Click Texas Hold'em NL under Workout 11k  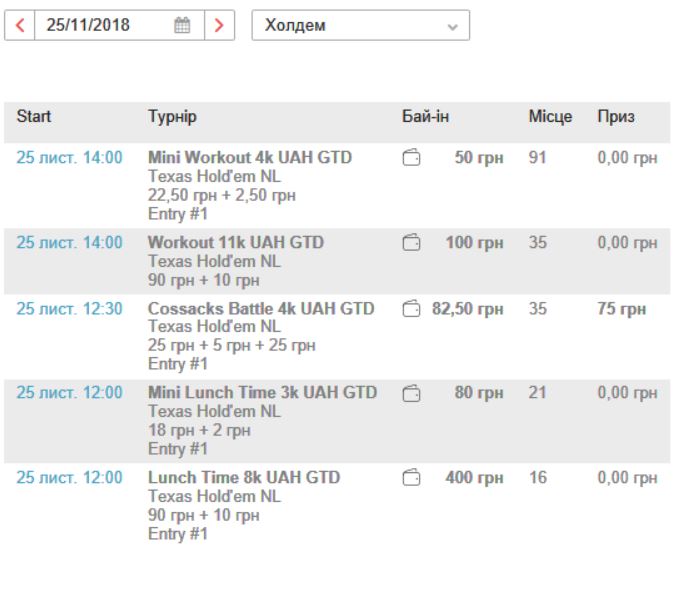coord(214,261)
